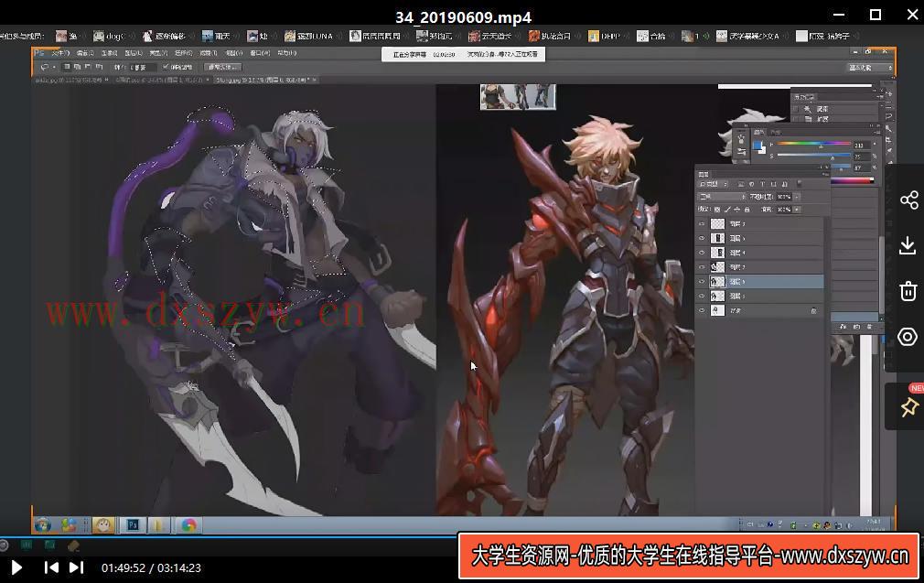Enable the lock transparent pixels icon in Layers
The image size is (924, 583).
coord(717,210)
